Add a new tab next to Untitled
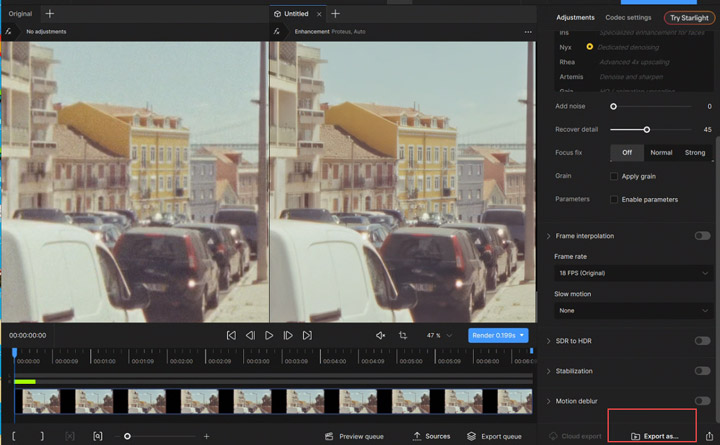This screenshot has height=445, width=720. [335, 14]
